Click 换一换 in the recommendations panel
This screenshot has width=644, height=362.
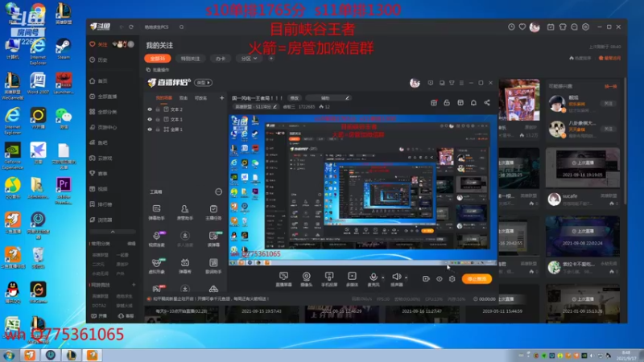point(610,86)
